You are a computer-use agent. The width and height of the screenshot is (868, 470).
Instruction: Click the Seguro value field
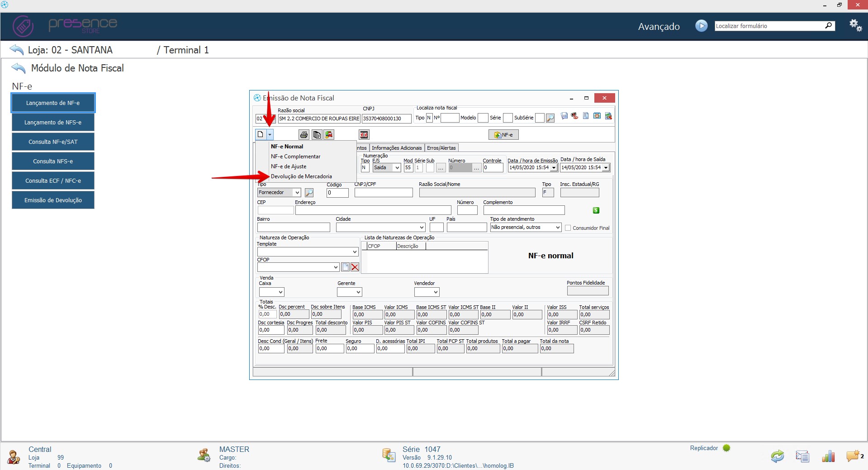tap(360, 349)
